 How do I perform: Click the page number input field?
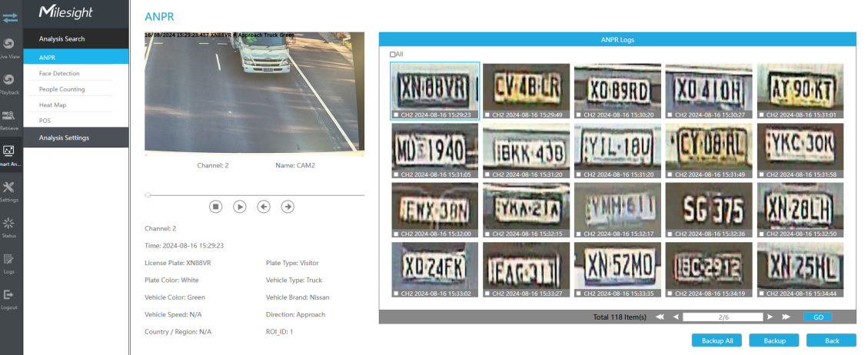[x=723, y=317]
